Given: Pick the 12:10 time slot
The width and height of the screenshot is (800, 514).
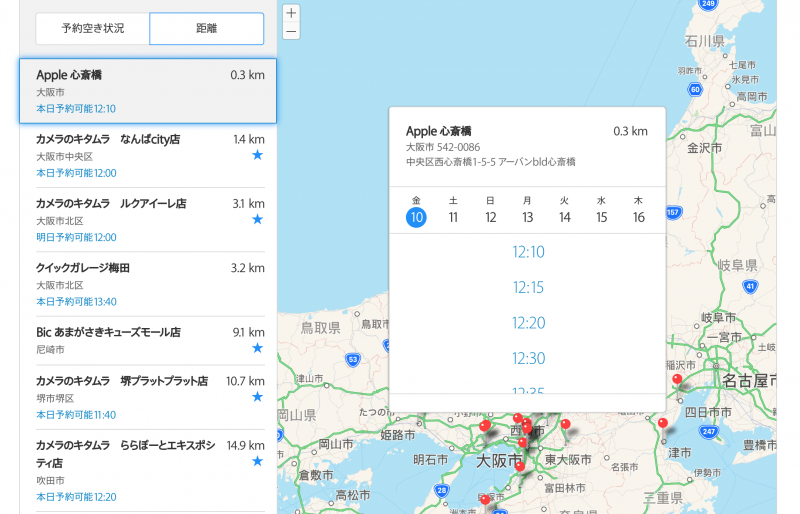Looking at the screenshot, I should point(528,252).
